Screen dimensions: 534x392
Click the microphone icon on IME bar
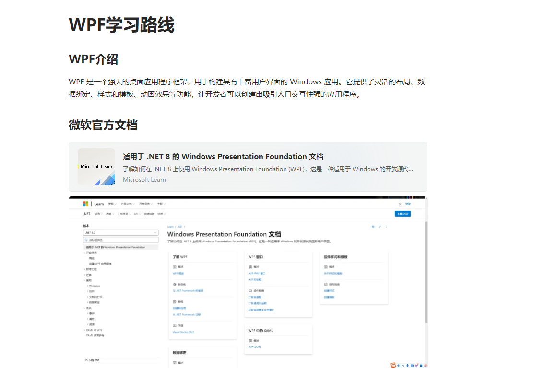click(x=408, y=366)
